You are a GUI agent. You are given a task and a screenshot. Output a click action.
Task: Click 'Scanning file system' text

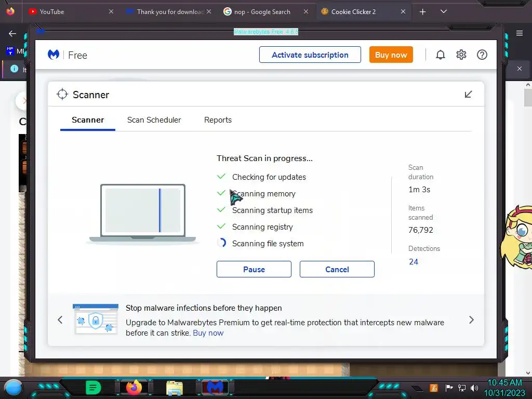pos(268,244)
